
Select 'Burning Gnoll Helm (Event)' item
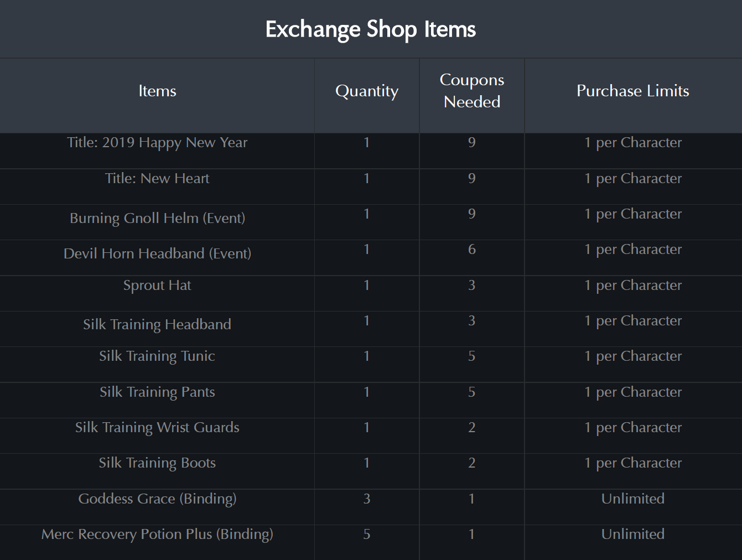coord(157,218)
